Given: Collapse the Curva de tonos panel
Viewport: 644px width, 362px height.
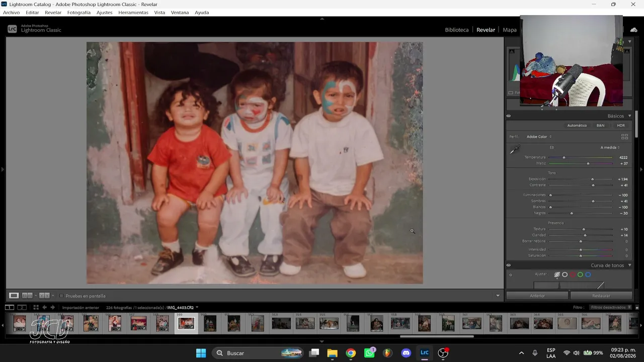Looking at the screenshot, I should pos(629,265).
